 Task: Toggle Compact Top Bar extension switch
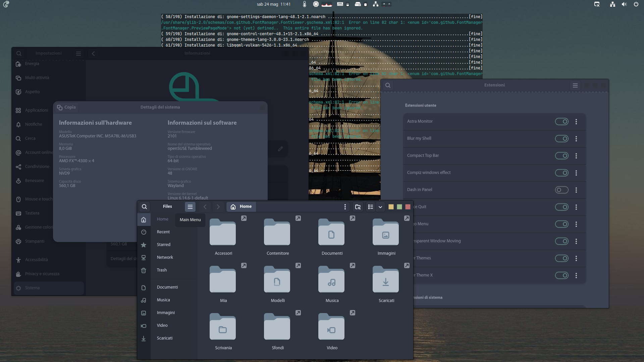click(561, 156)
